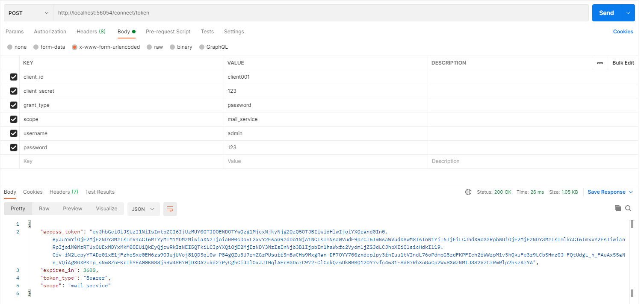Search the response body with magnifier icon
The image size is (644, 304).
click(628, 208)
